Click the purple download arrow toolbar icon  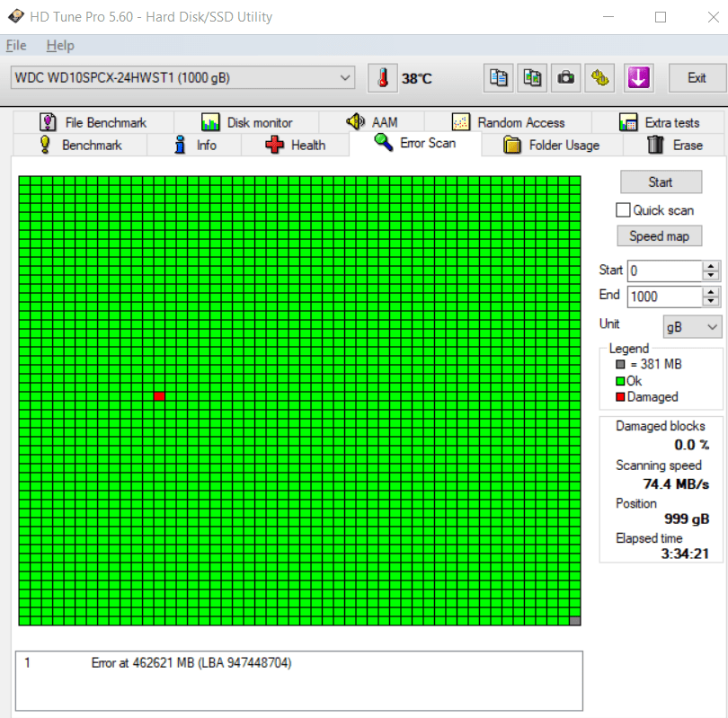[638, 78]
